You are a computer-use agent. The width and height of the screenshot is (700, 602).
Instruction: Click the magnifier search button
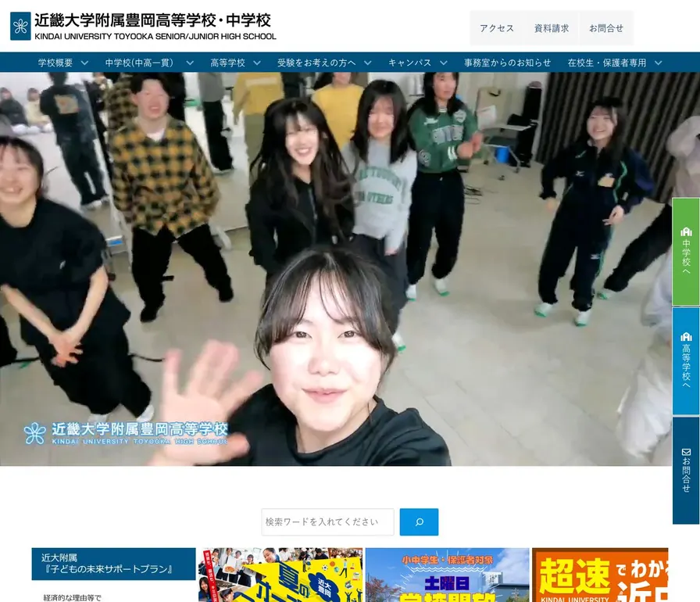coord(419,521)
